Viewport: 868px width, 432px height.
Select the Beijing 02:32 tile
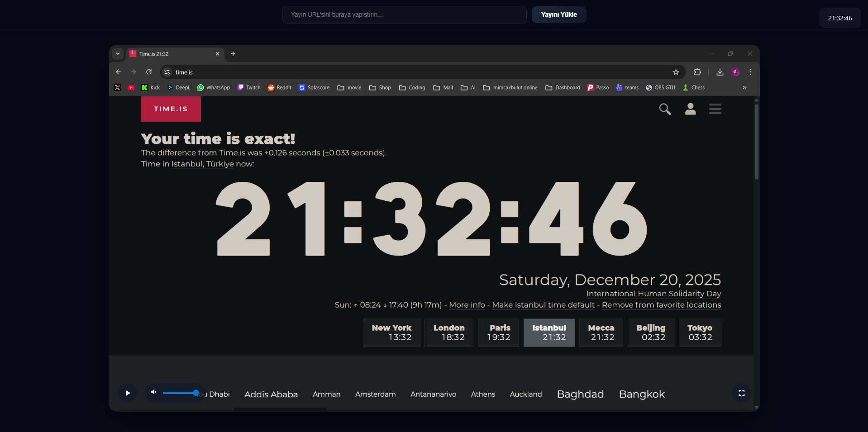coord(651,332)
